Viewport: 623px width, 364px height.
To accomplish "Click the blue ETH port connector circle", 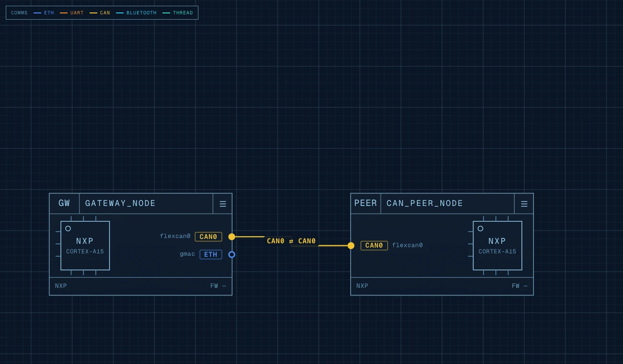I will 232,254.
